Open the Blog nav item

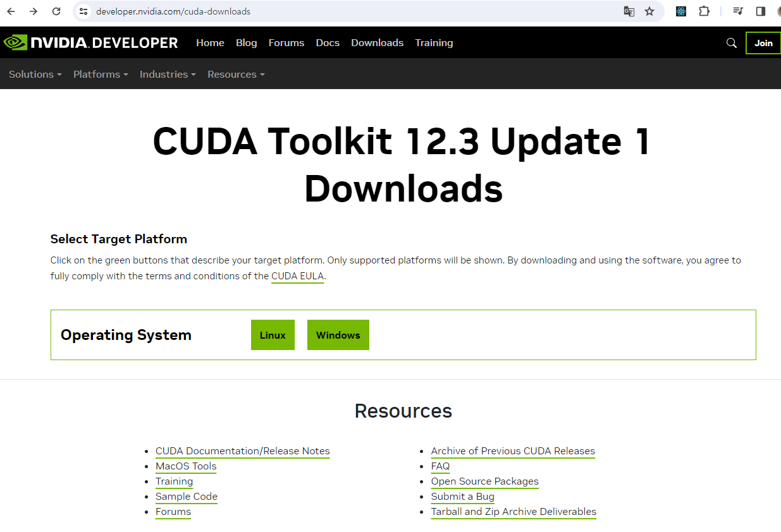[247, 42]
